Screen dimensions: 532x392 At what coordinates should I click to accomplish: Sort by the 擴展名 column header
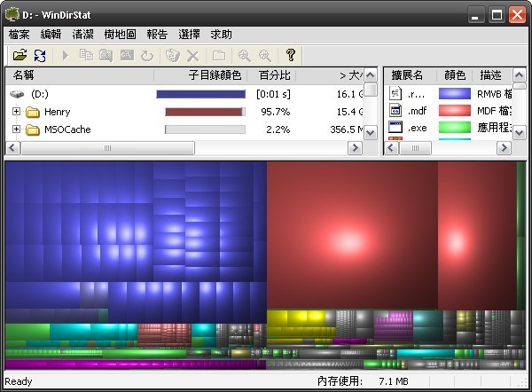[411, 75]
